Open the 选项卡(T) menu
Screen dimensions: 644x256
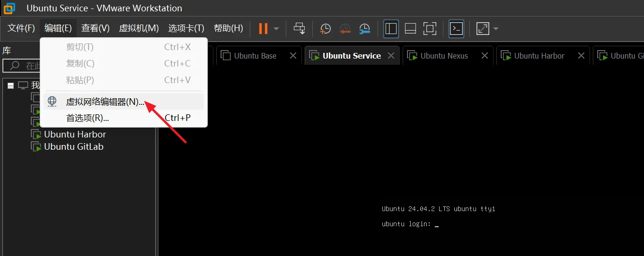(x=186, y=28)
